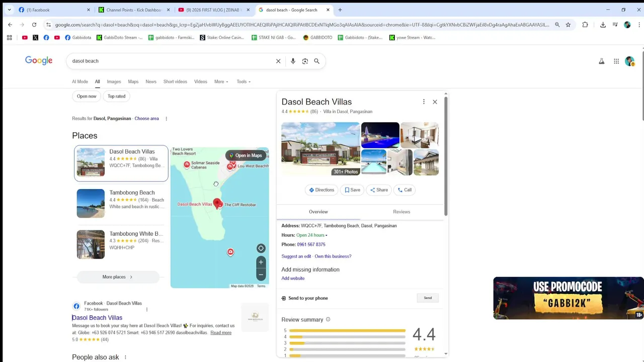Open the Search Labs flask icon
The height and width of the screenshot is (362, 644).
(601, 61)
